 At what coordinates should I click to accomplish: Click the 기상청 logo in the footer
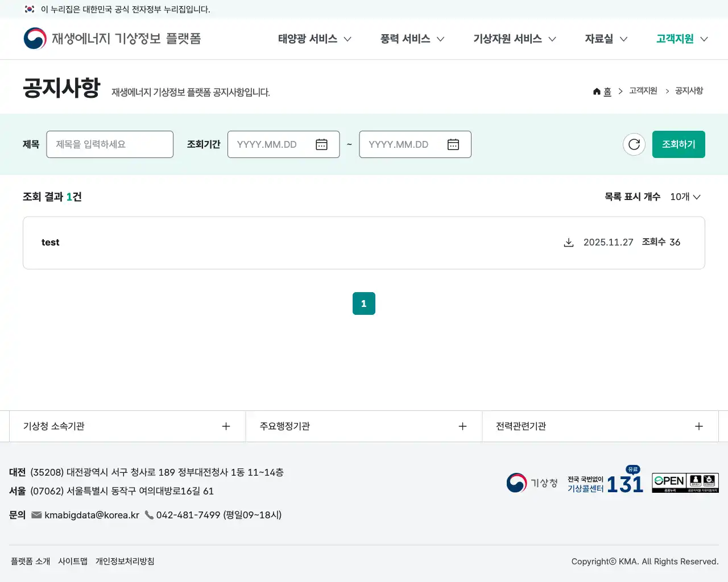(x=532, y=483)
